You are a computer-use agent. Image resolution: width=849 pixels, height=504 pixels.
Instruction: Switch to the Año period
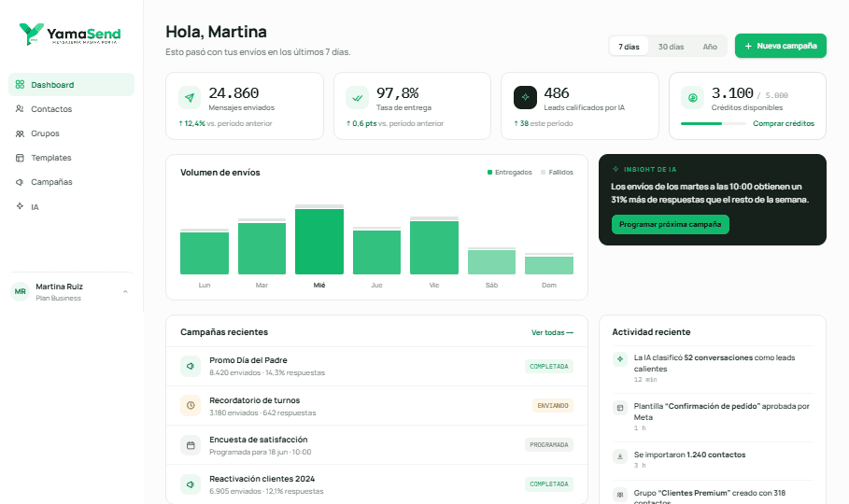[x=710, y=47]
